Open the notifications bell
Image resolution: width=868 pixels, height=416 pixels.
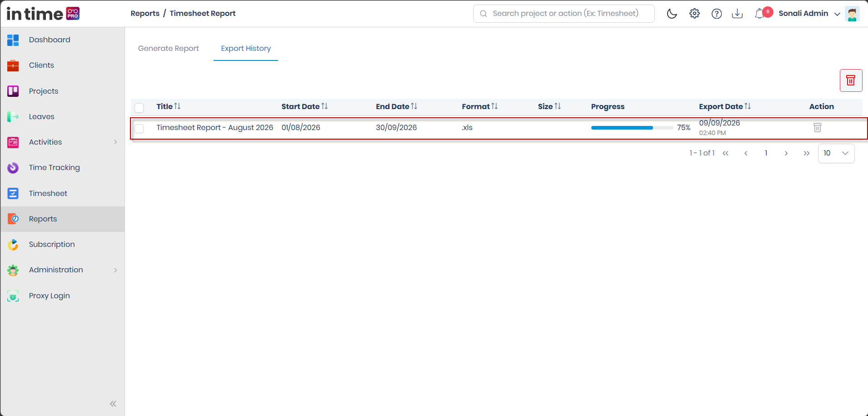tap(760, 14)
